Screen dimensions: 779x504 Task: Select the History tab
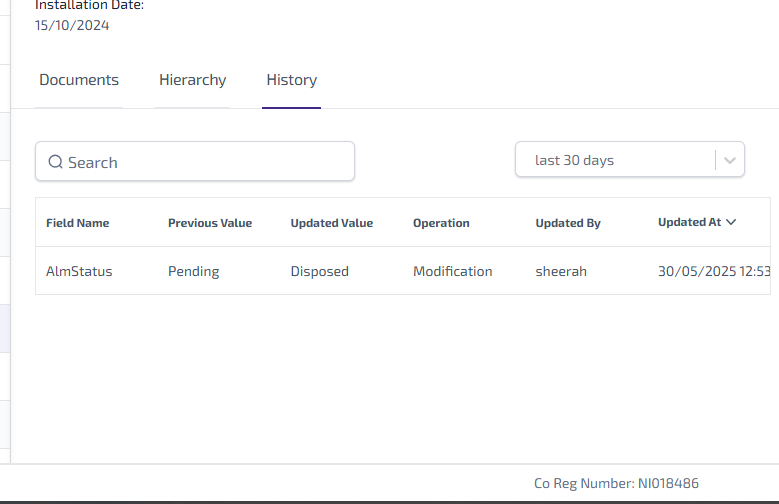click(291, 80)
